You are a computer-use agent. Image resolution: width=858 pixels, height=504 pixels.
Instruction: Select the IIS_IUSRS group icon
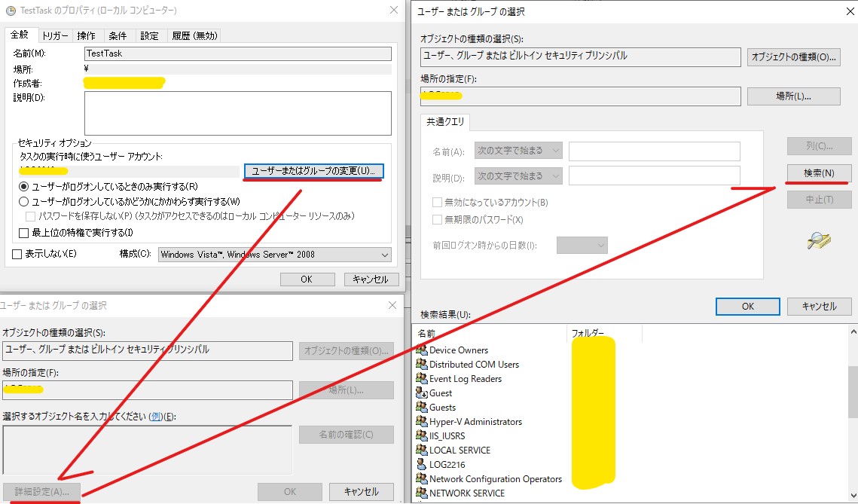tap(421, 435)
